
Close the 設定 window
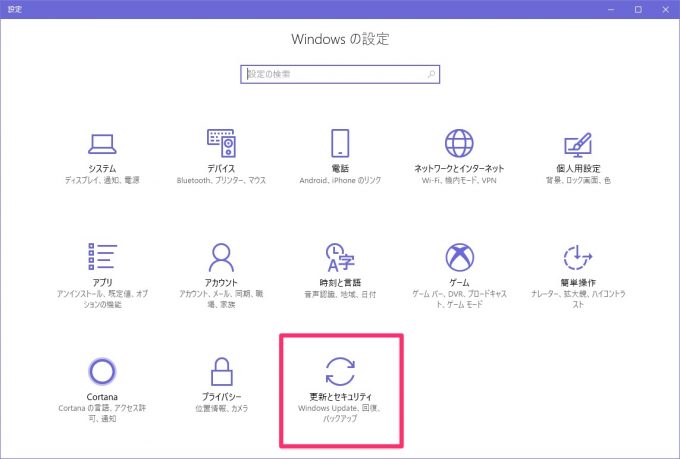[666, 9]
